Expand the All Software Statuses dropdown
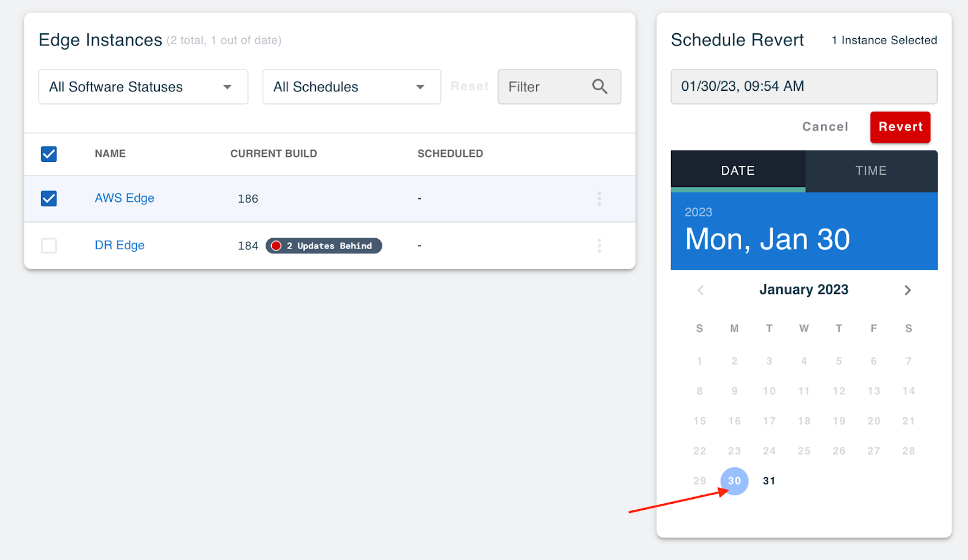 tap(143, 86)
